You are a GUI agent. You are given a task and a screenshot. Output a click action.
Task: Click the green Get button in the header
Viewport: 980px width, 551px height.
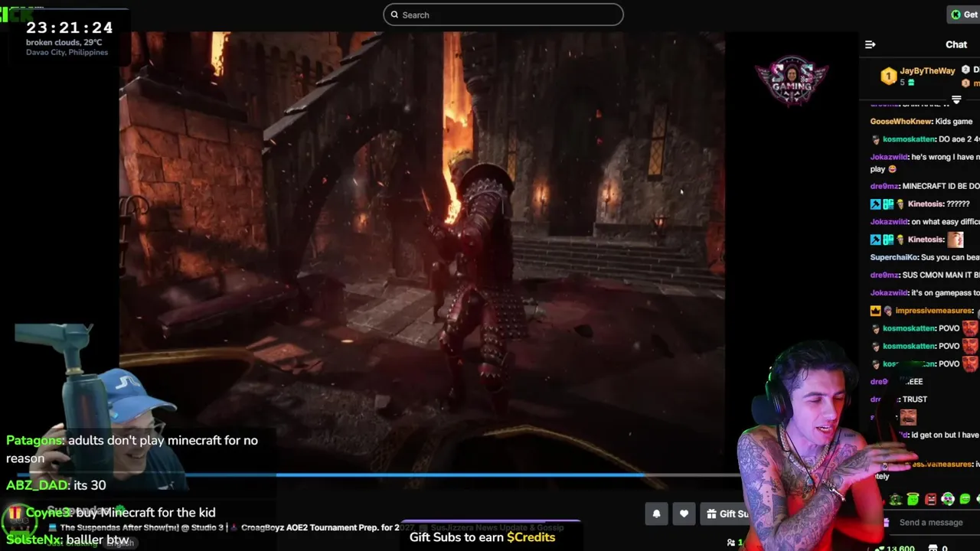pyautogui.click(x=964, y=15)
